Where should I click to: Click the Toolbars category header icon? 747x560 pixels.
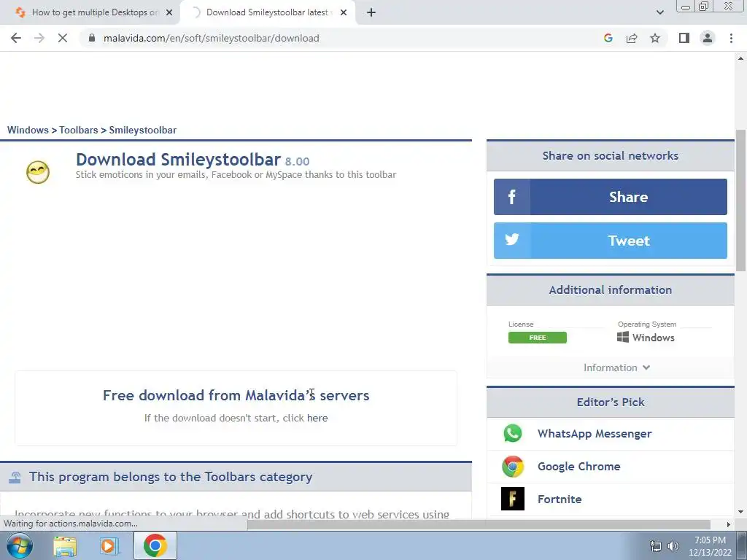pyautogui.click(x=15, y=477)
